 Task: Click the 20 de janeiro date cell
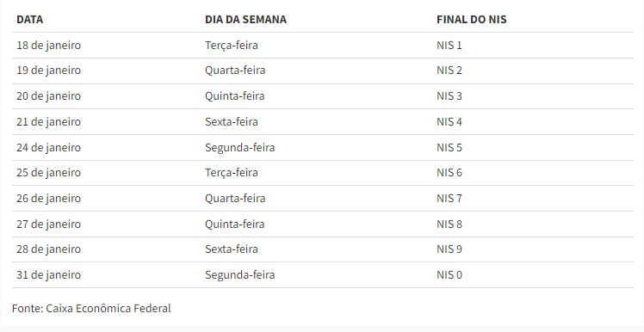(x=48, y=96)
